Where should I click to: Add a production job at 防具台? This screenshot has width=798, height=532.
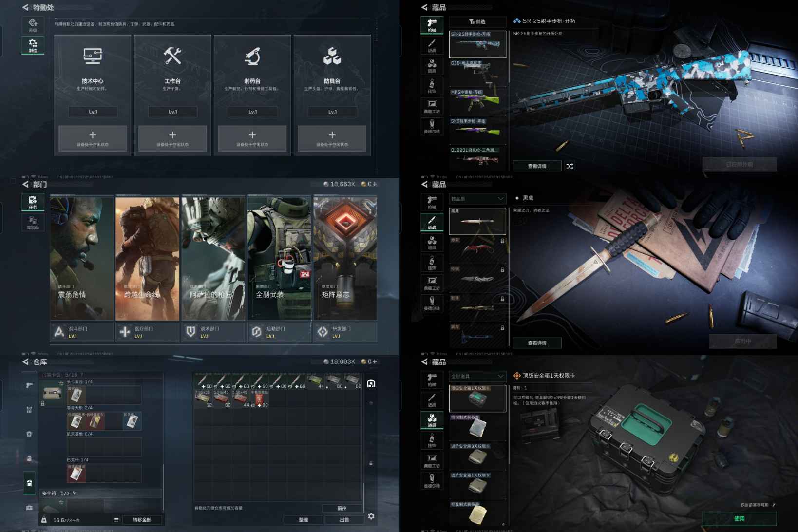pos(332,138)
